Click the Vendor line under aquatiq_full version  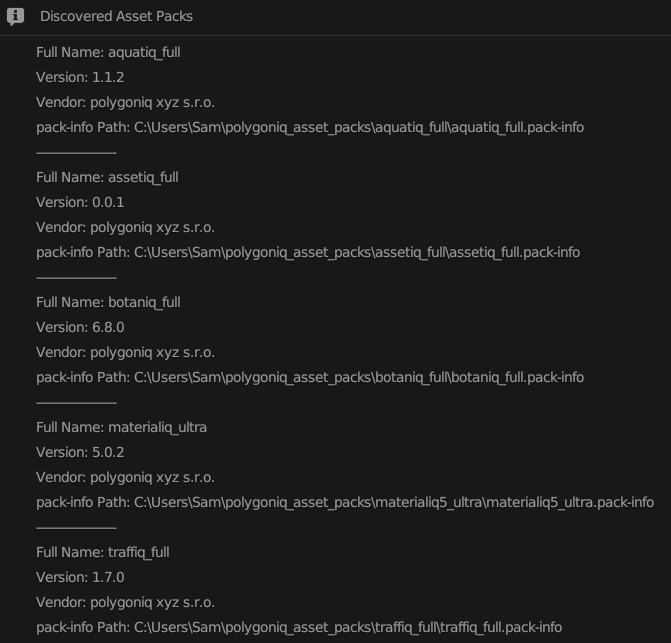(x=125, y=102)
